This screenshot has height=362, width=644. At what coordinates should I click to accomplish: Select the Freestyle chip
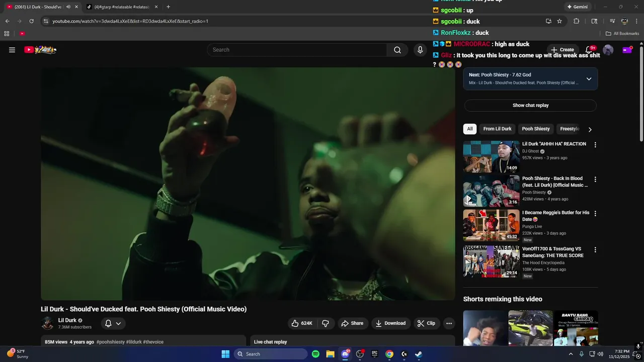click(570, 129)
